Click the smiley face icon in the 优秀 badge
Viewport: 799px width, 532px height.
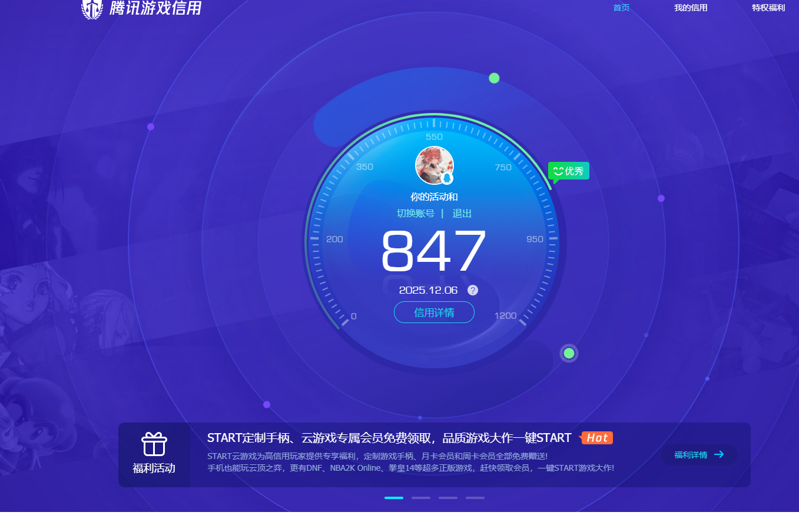point(558,171)
